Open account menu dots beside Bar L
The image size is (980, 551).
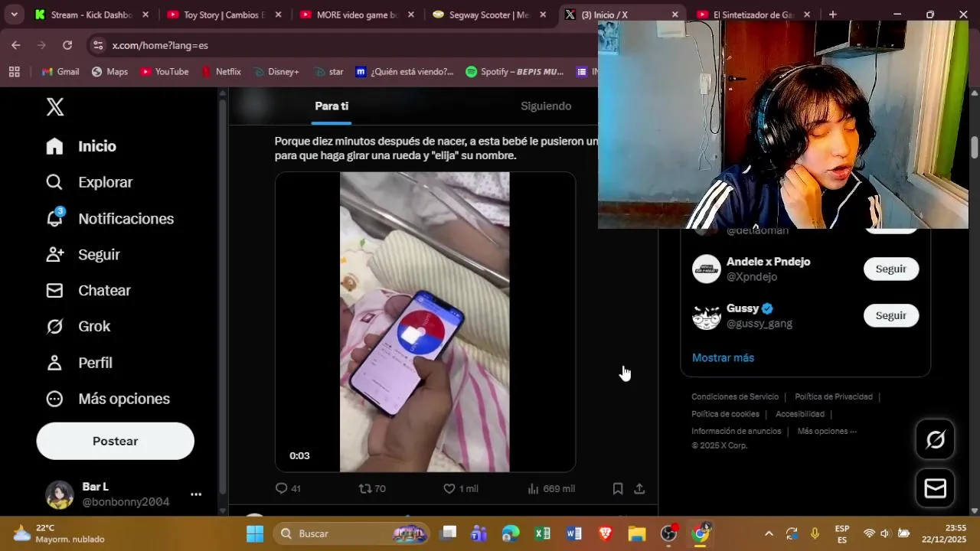(x=196, y=494)
